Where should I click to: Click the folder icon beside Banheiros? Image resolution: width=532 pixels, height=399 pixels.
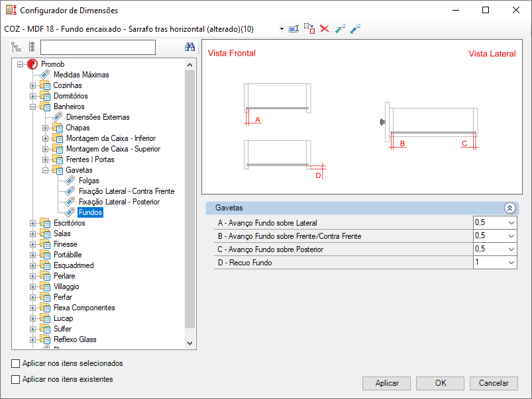click(x=45, y=107)
